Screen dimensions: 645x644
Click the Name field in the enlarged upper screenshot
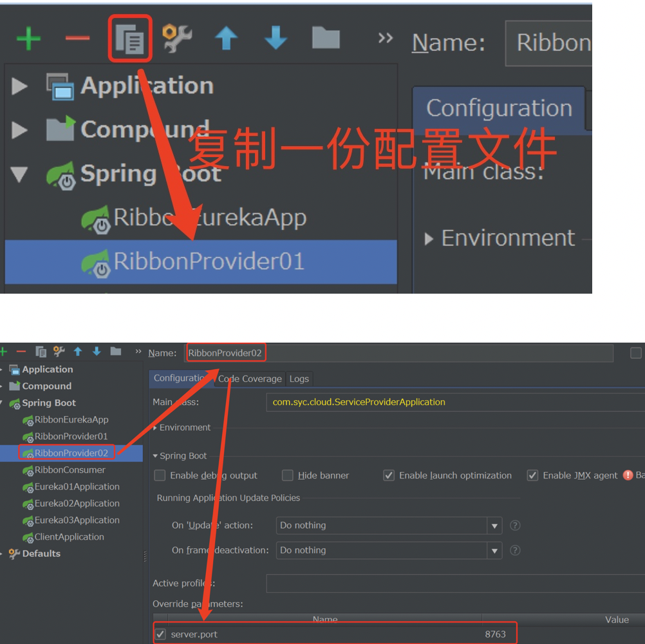point(548,43)
